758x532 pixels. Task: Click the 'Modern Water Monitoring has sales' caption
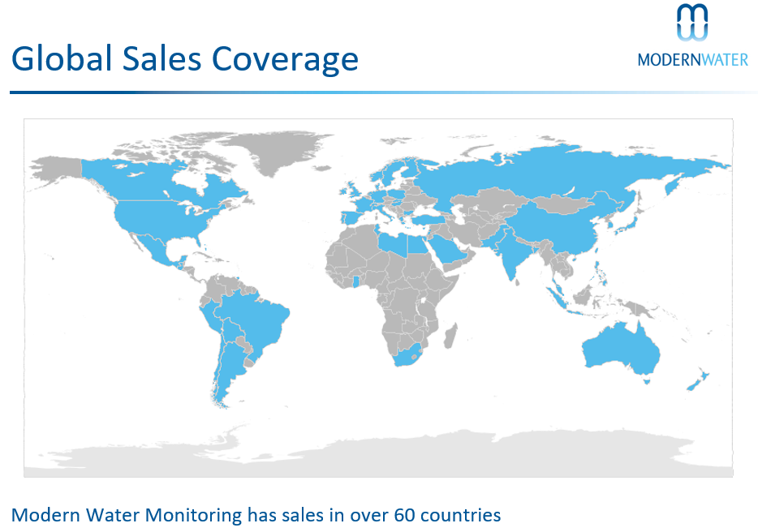coord(256,515)
